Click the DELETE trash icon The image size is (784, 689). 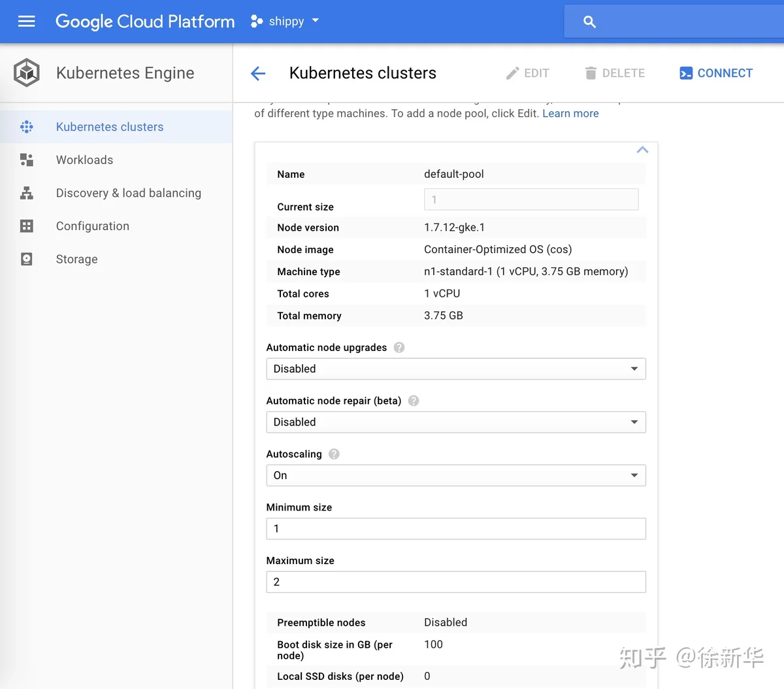click(x=591, y=73)
